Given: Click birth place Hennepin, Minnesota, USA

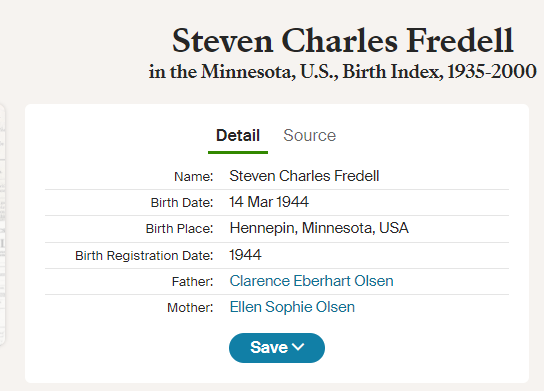Looking at the screenshot, I should [x=319, y=228].
